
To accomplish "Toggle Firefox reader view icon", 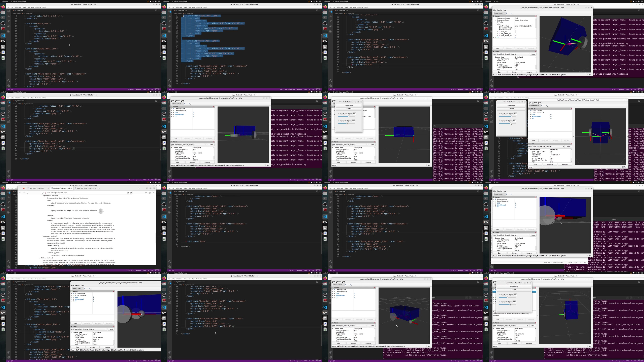I will pyautogui.click(x=128, y=193).
